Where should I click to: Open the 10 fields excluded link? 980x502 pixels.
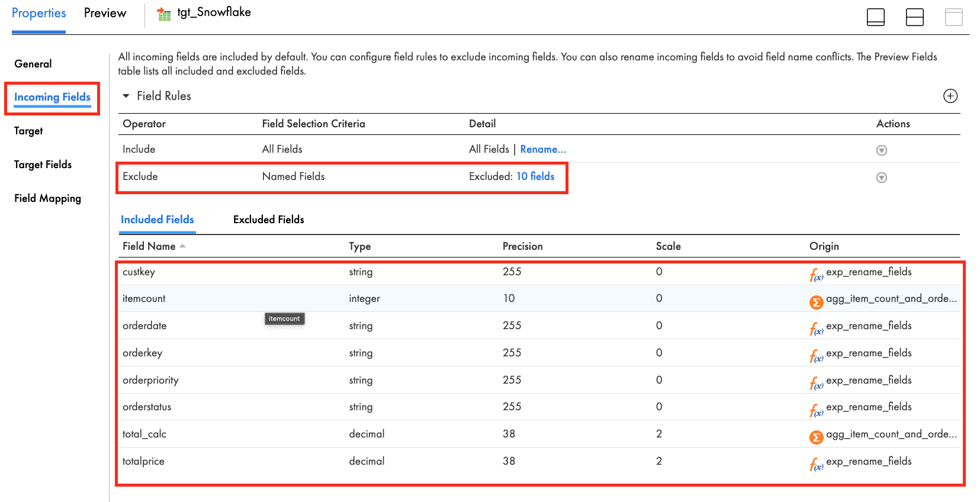pos(535,176)
